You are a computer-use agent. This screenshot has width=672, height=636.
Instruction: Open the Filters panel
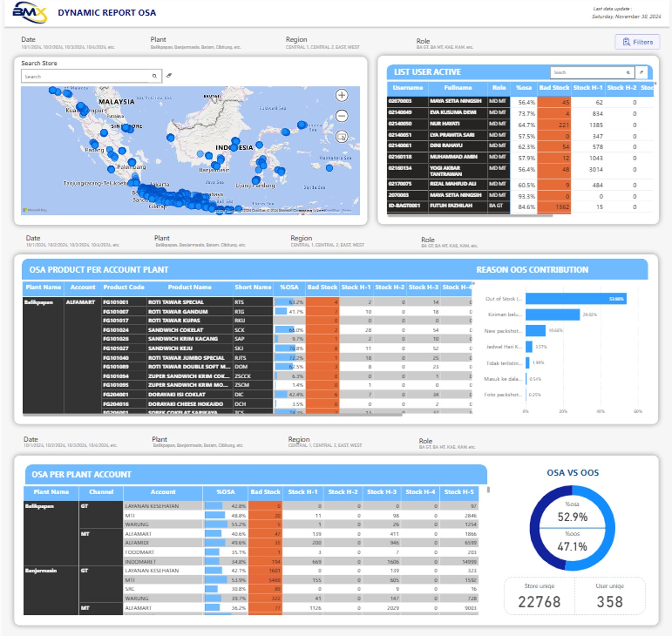point(637,42)
